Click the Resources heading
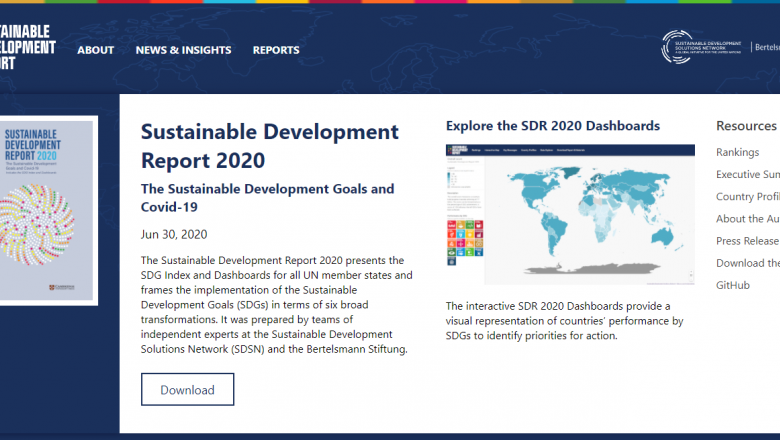This screenshot has height=440, width=780. click(746, 126)
